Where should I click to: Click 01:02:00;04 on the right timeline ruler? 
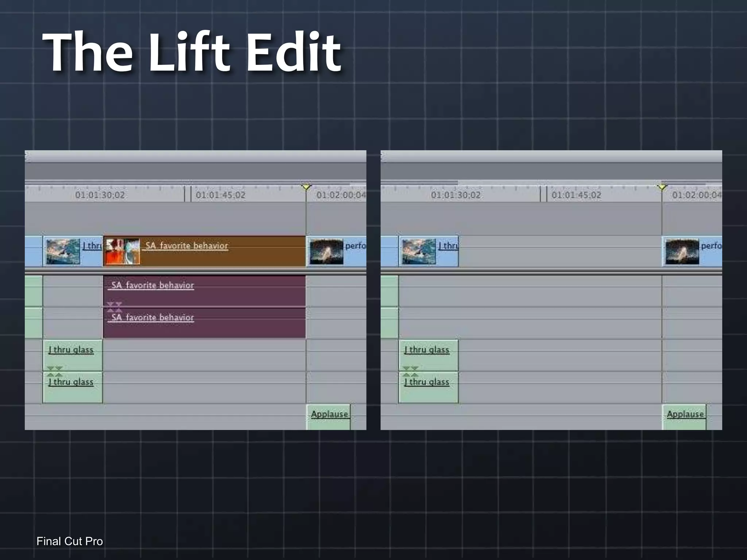(x=697, y=195)
